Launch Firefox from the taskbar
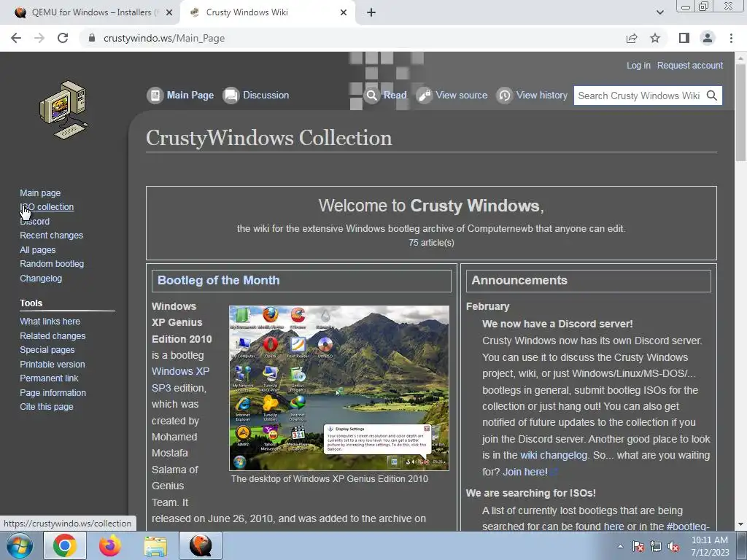Screen dimensions: 747x560 click(109, 545)
